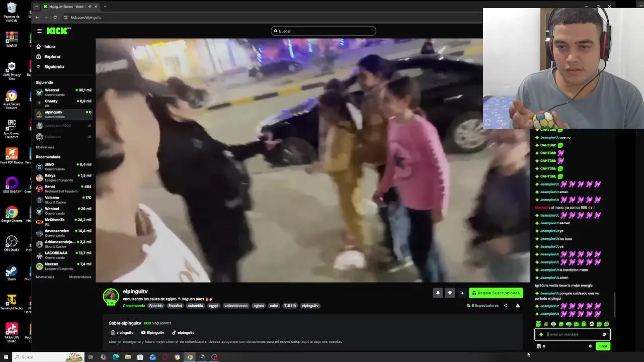Screen dimensions: 644x362
Task: Open elpinguitv Instagram link
Action: (122, 333)
